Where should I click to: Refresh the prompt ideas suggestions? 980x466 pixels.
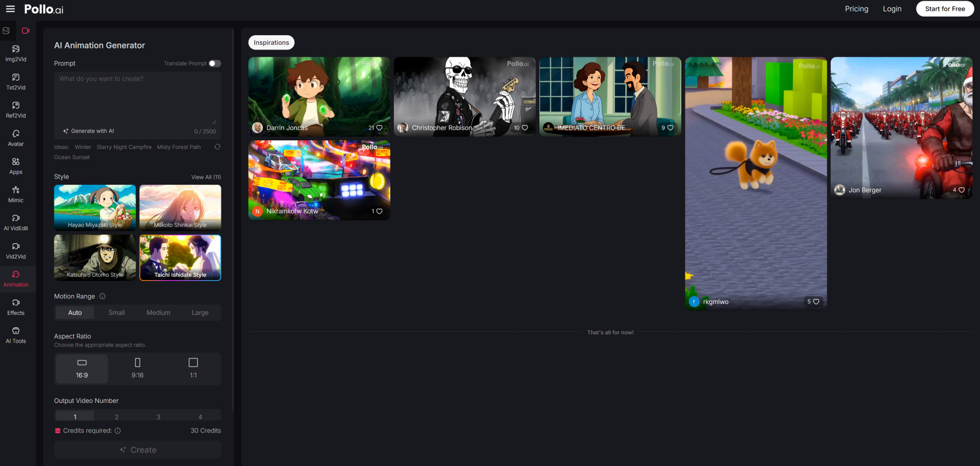coord(217,147)
